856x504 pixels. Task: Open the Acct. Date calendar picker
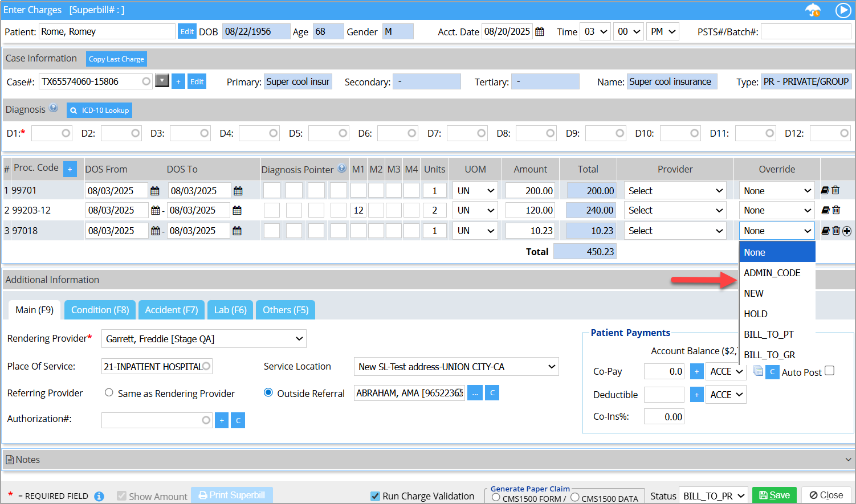(x=540, y=32)
